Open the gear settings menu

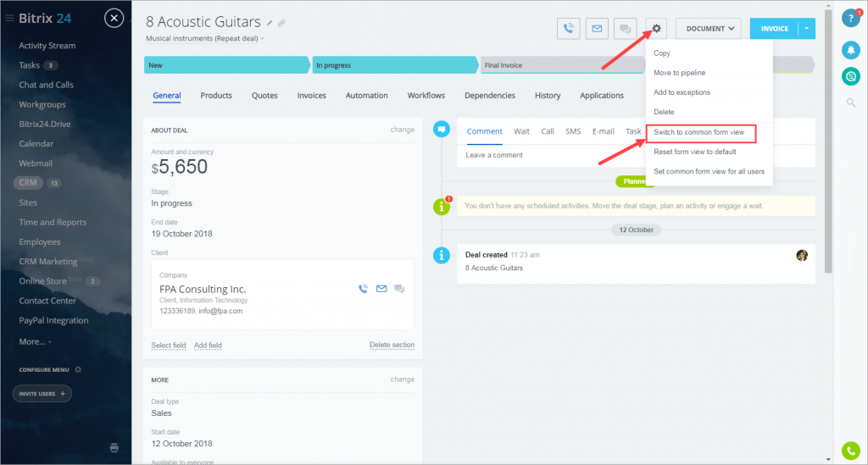tap(656, 29)
